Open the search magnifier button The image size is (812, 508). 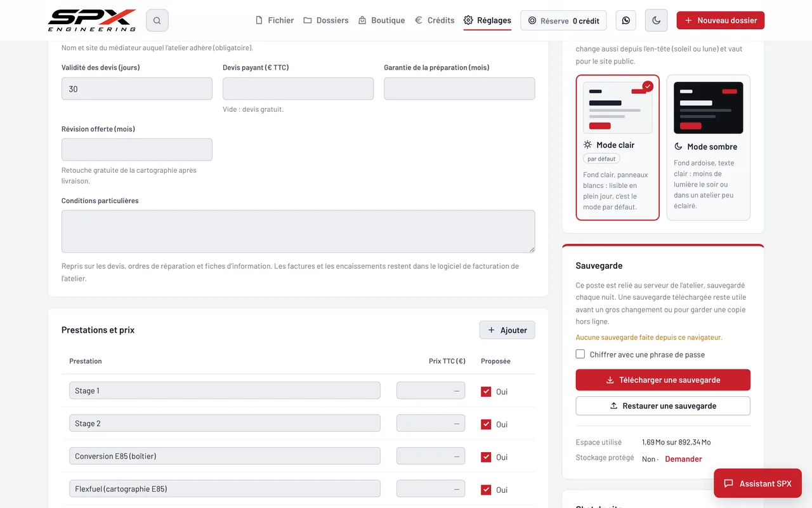coord(157,20)
